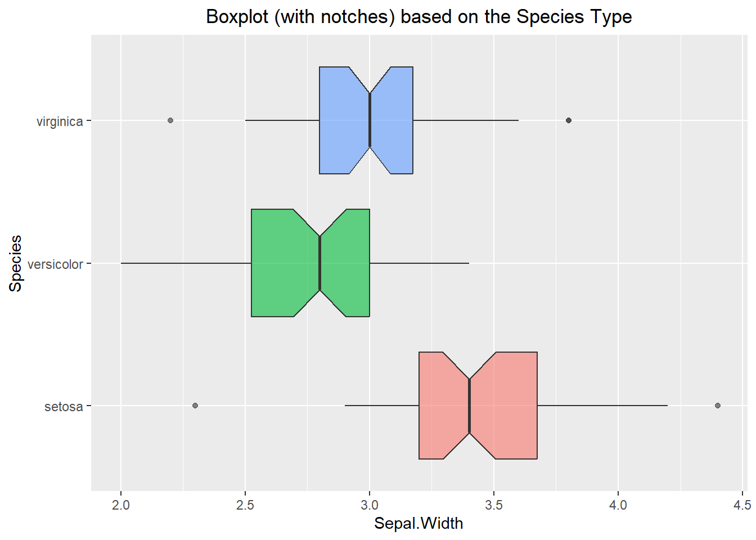Click the 3.5 tick label
The height and width of the screenshot is (540, 756).
point(494,505)
